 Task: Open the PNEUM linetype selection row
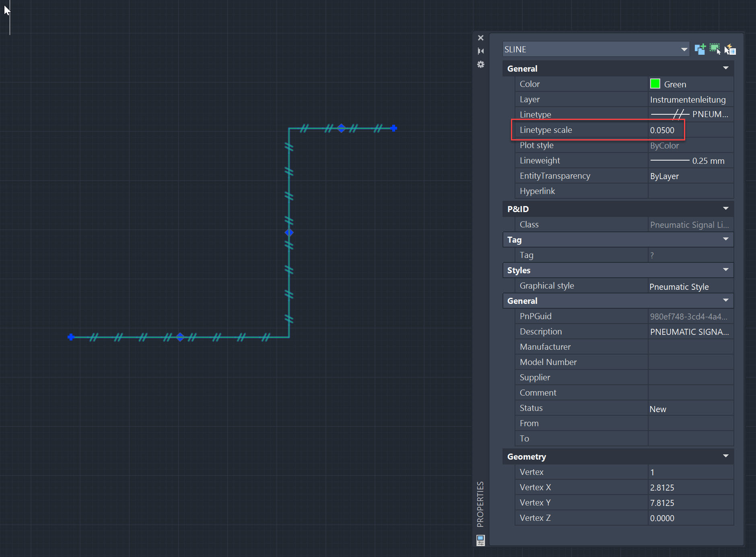coord(690,114)
